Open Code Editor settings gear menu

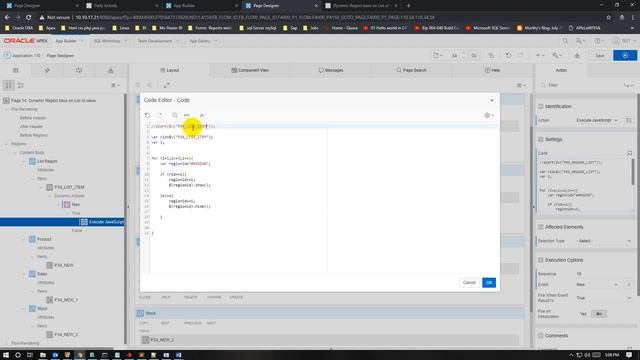click(489, 116)
